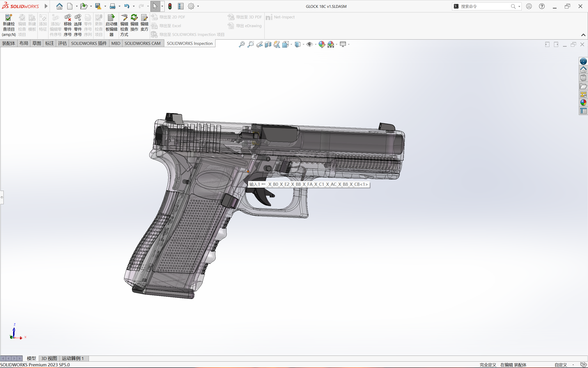
Task: Click Remove Balloons (移除零件序号)
Action: (x=68, y=25)
